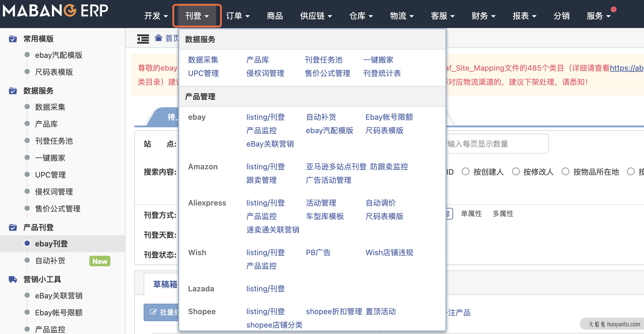644x334 pixels.
Task: Open the 刊登 dropdown menu
Action: click(197, 16)
